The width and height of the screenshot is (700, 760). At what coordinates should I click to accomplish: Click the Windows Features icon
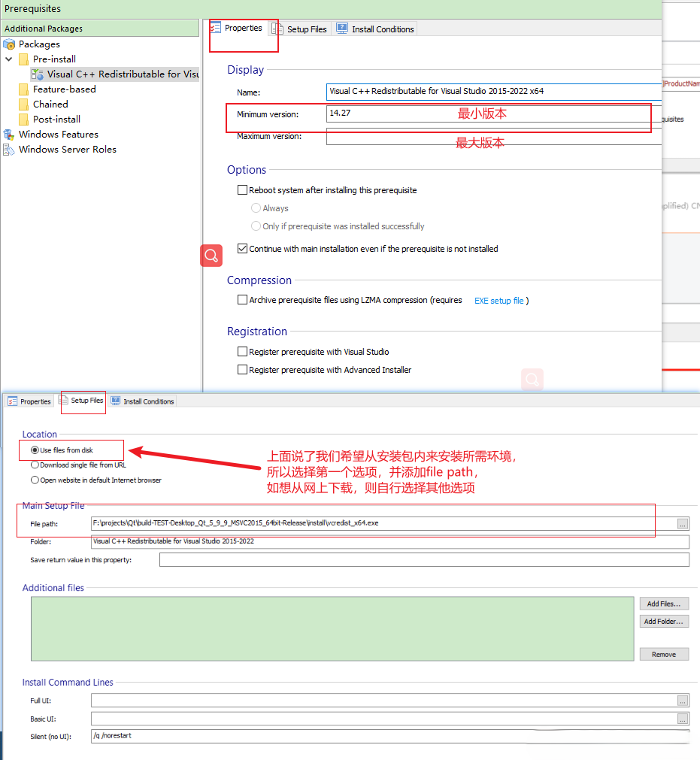9,135
